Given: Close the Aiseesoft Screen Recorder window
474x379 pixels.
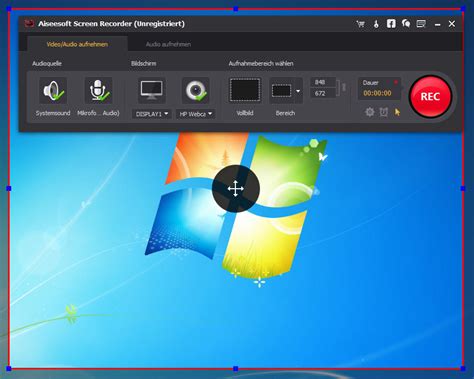Looking at the screenshot, I should [x=452, y=24].
